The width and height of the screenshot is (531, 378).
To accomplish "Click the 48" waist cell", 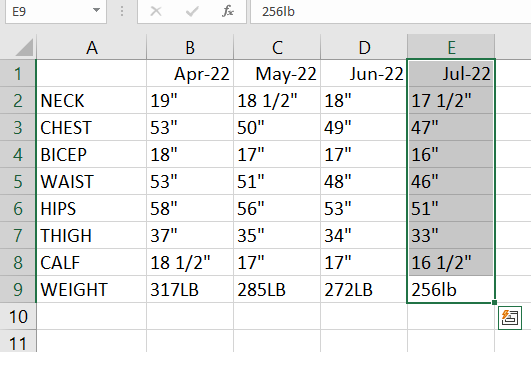I will coord(364,181).
